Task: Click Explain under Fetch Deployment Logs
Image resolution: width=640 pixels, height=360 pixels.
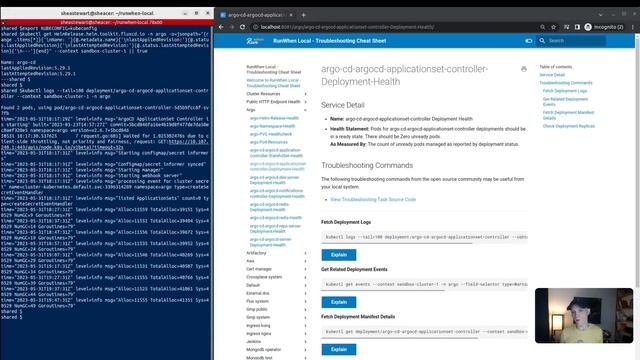Action: pyautogui.click(x=339, y=255)
